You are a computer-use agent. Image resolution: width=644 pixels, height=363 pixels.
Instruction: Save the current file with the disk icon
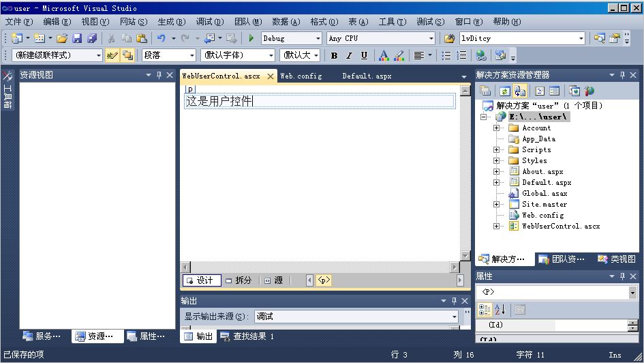pos(77,38)
